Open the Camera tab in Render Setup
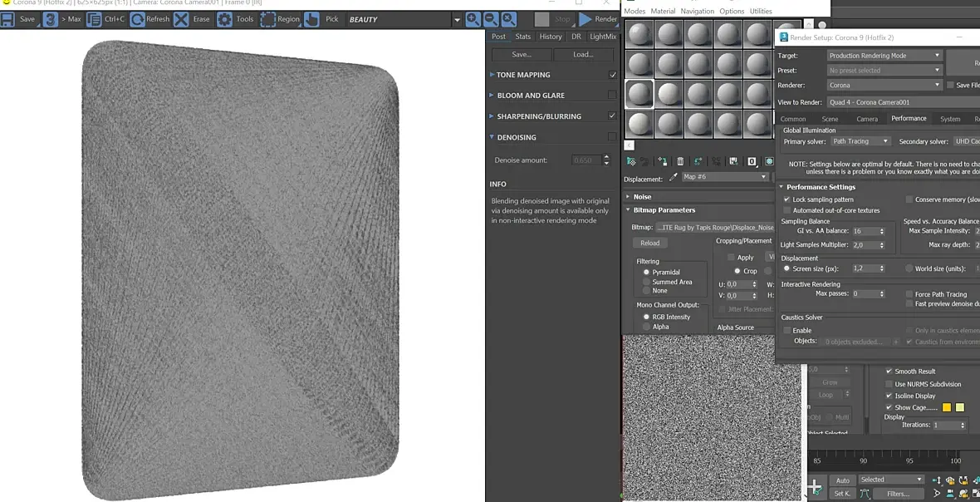 [x=867, y=119]
